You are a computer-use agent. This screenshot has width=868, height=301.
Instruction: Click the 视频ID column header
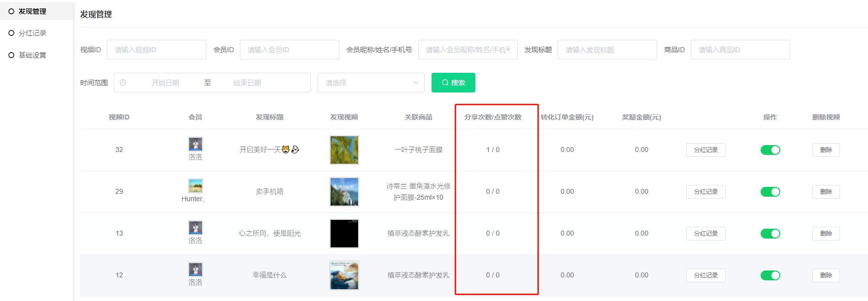click(119, 117)
